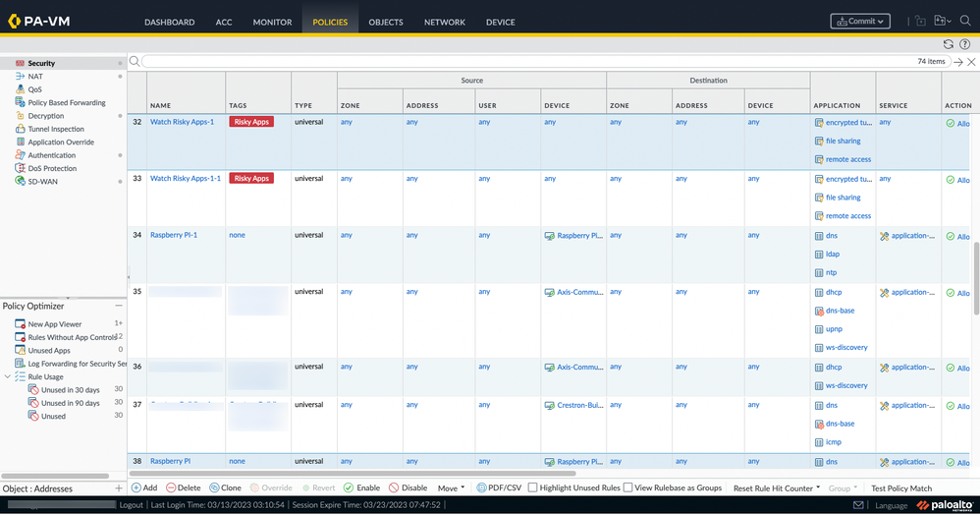This screenshot has height=515, width=980.
Task: Apply the filter using the arrow icon
Action: click(957, 62)
